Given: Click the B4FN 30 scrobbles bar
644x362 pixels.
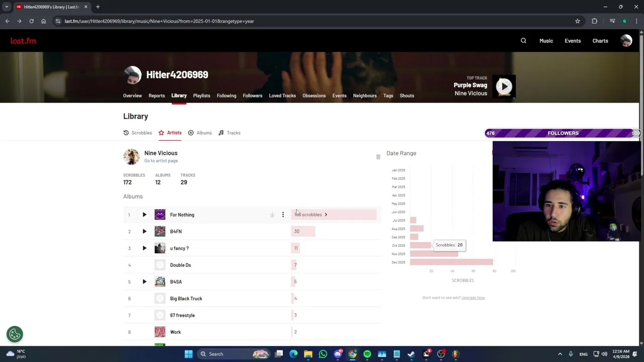Looking at the screenshot, I should (x=303, y=231).
